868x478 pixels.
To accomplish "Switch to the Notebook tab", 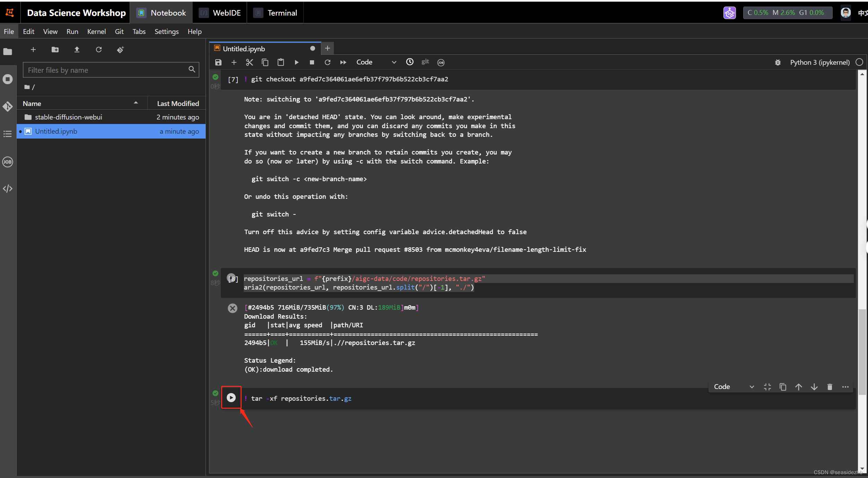I will [161, 13].
